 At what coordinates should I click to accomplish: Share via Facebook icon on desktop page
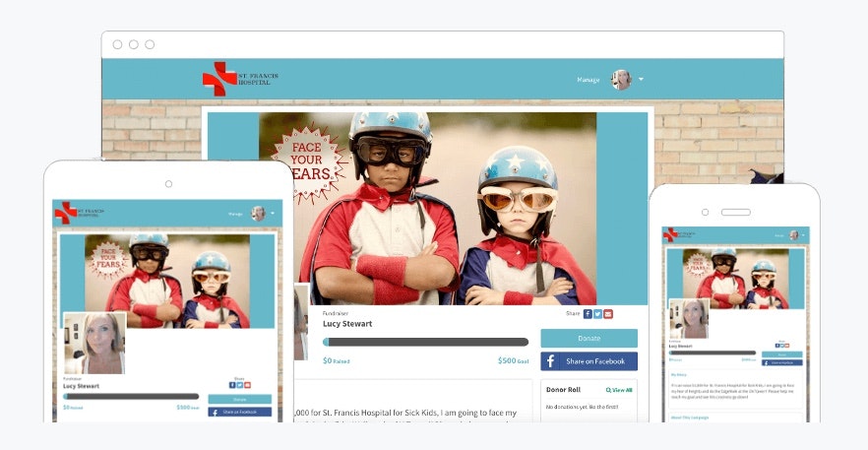pyautogui.click(x=588, y=314)
